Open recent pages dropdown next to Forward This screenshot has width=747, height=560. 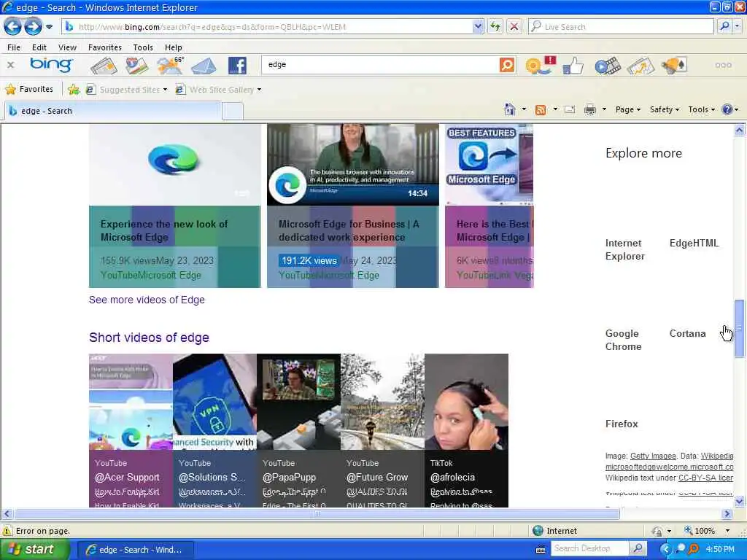click(x=49, y=27)
